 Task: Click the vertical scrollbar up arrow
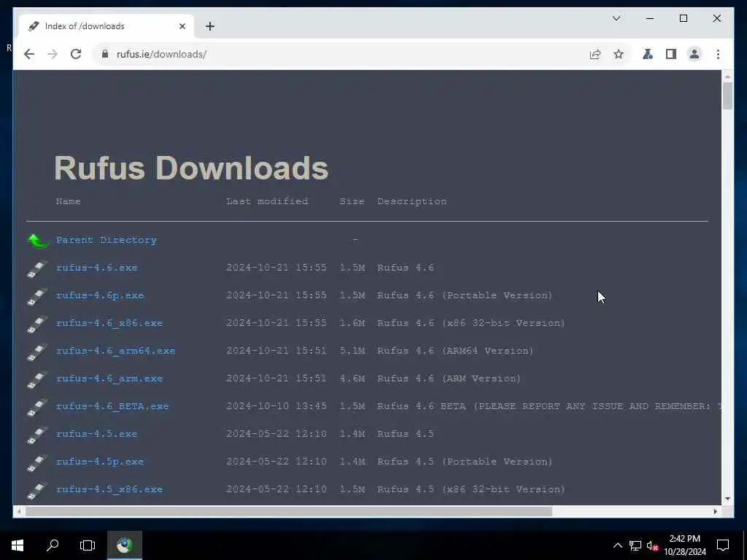pos(727,76)
